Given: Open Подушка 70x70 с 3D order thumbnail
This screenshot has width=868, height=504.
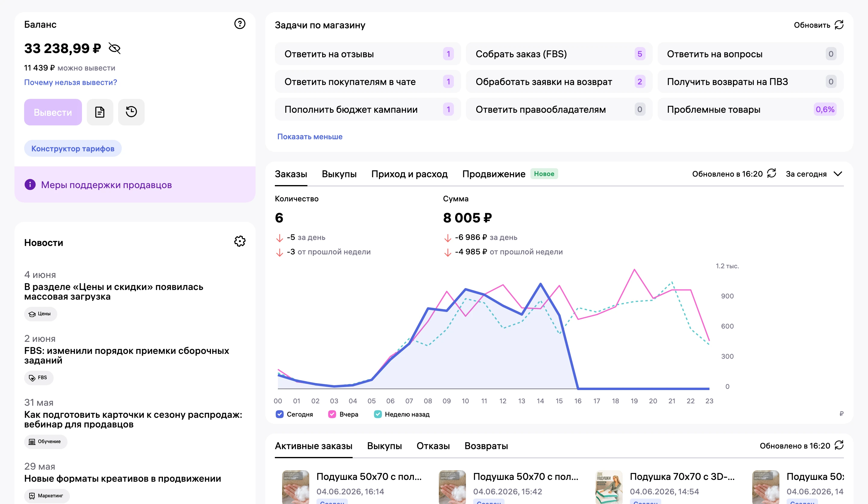Looking at the screenshot, I should click(x=609, y=487).
